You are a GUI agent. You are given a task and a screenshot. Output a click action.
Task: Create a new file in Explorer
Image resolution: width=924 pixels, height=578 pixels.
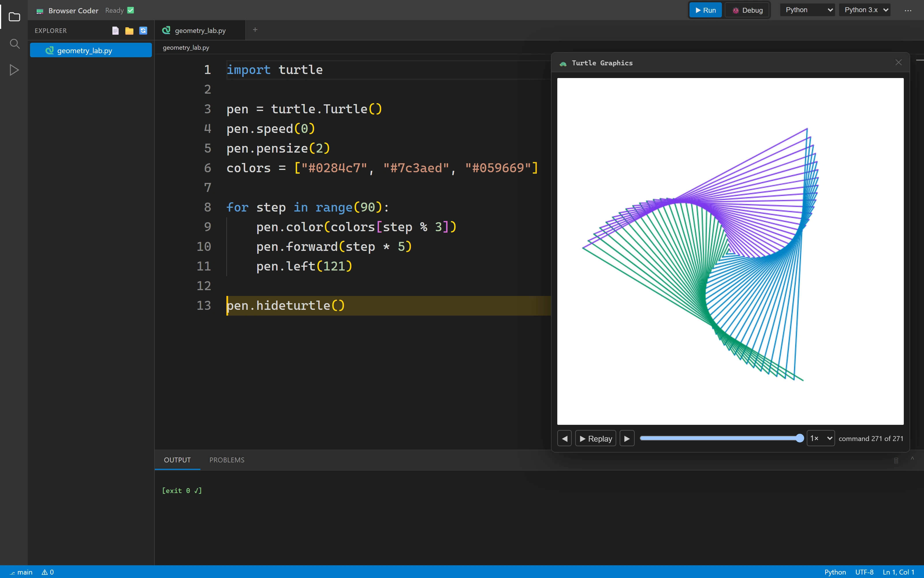(115, 31)
